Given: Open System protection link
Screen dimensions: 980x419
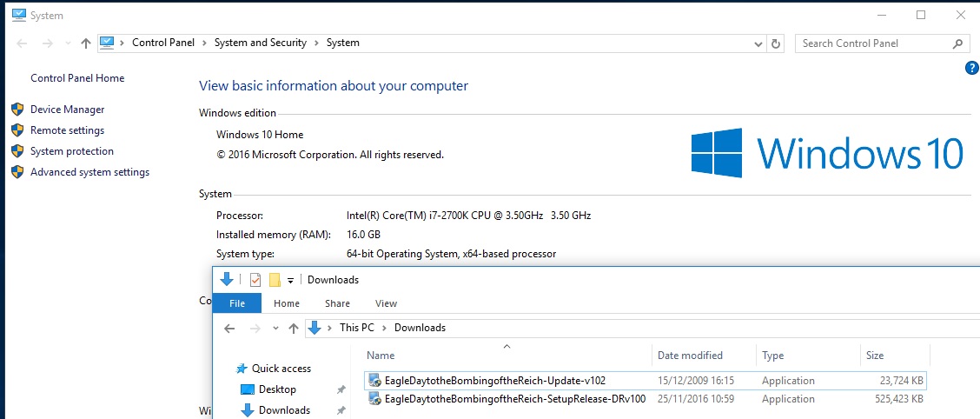Looking at the screenshot, I should (x=72, y=151).
